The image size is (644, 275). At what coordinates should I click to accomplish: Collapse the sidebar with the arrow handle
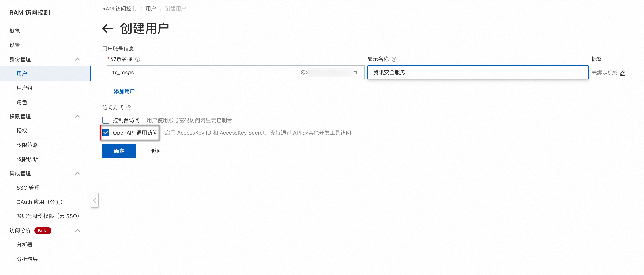pos(95,200)
